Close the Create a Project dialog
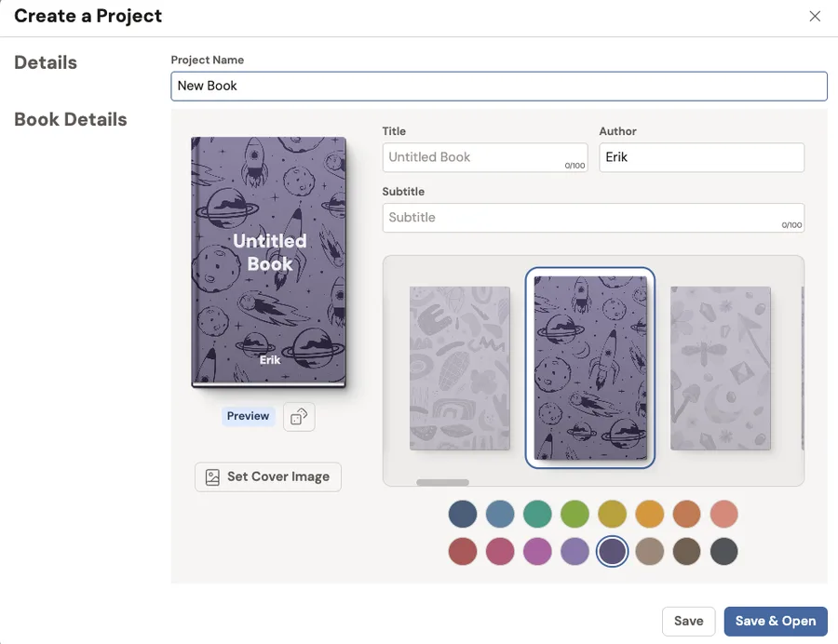The width and height of the screenshot is (838, 644). [x=815, y=16]
